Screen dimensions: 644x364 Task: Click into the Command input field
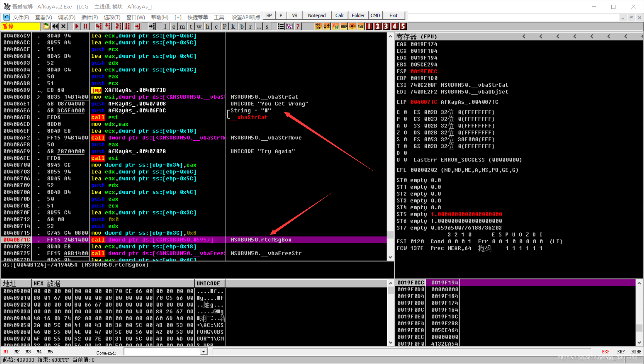[162, 352]
